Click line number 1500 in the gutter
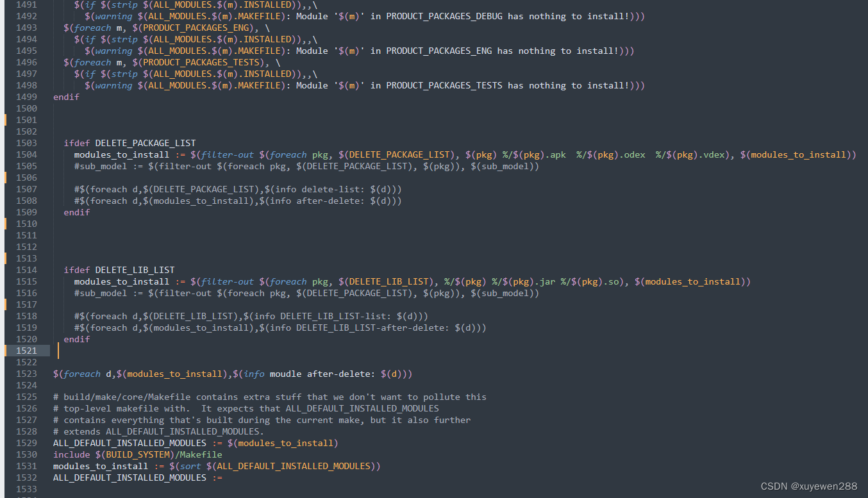The image size is (868, 498). coord(26,108)
